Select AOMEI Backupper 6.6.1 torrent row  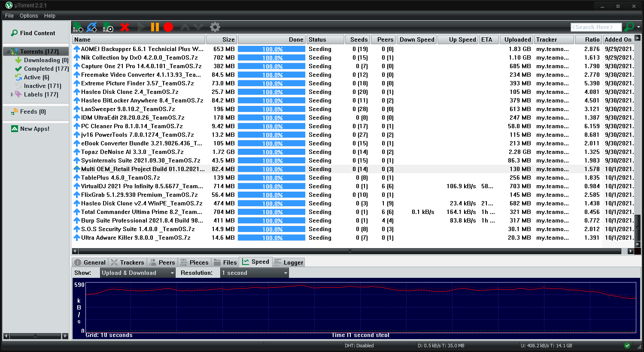click(353, 49)
